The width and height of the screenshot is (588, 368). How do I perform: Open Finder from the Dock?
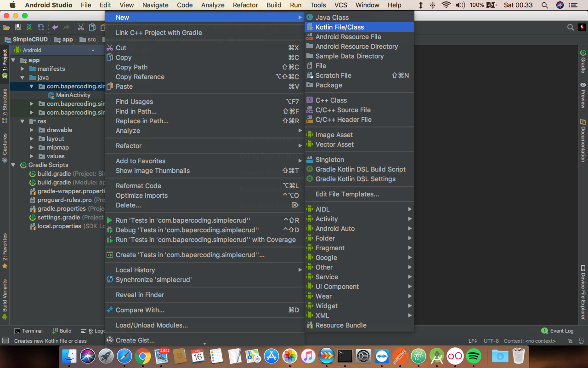[x=69, y=356]
